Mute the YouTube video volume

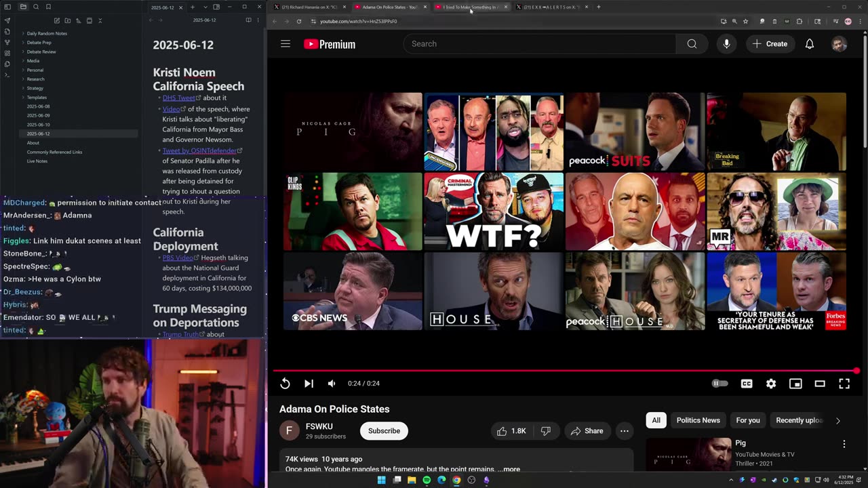tap(332, 384)
